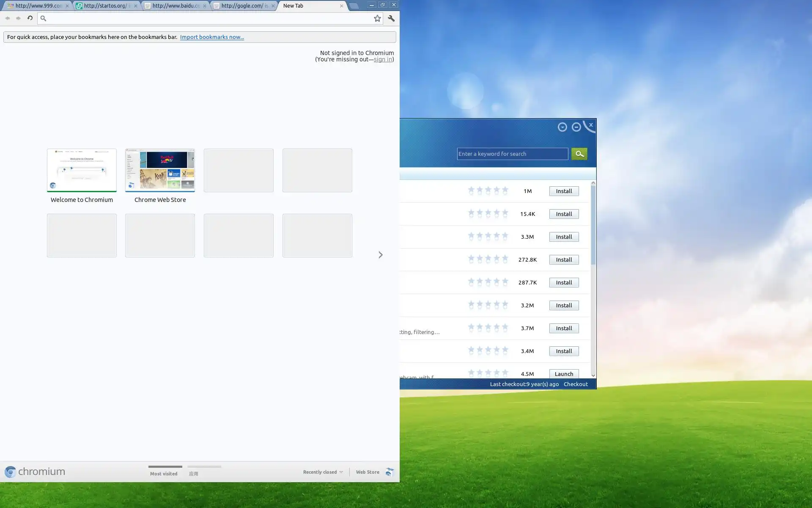
Task: Click the back navigation arrow
Action: point(8,18)
